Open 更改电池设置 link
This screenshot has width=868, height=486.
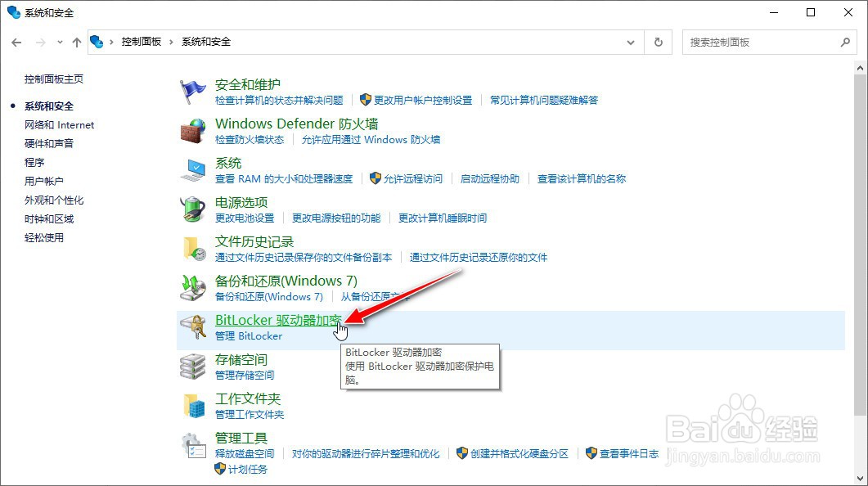point(244,218)
